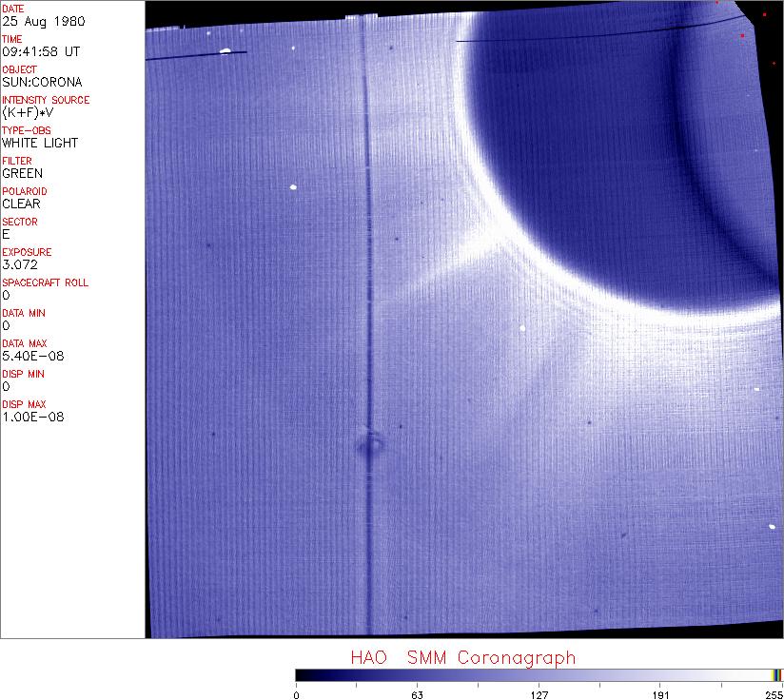
Task: Select the WHITE LIGHT observation type text
Action: click(x=40, y=143)
